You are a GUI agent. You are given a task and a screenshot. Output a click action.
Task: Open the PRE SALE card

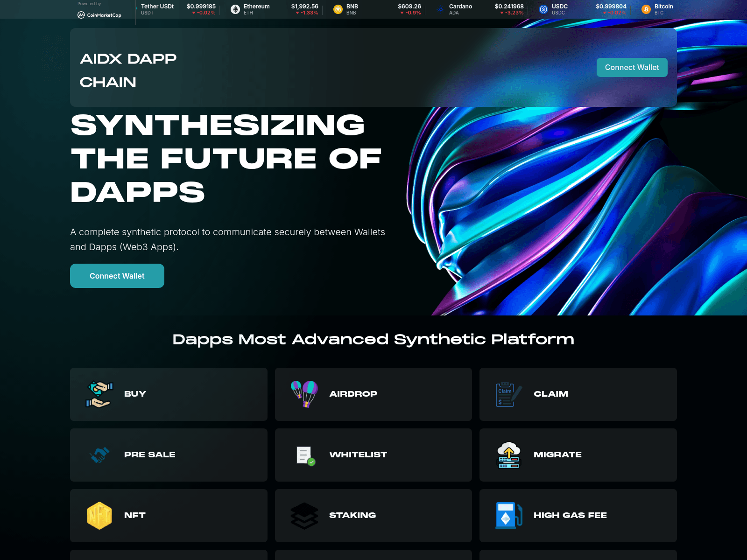click(x=169, y=455)
